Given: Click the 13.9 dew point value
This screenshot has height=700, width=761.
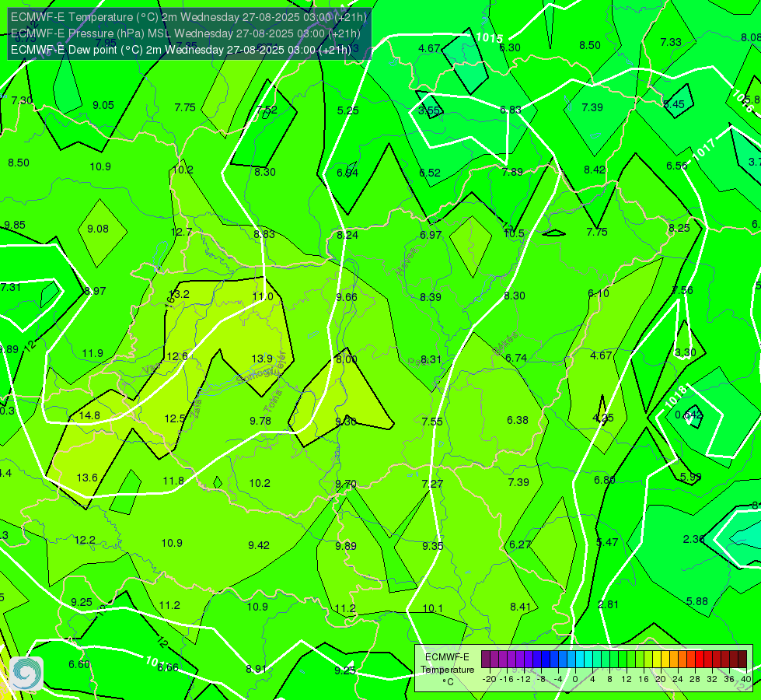Looking at the screenshot, I should pos(262,359).
